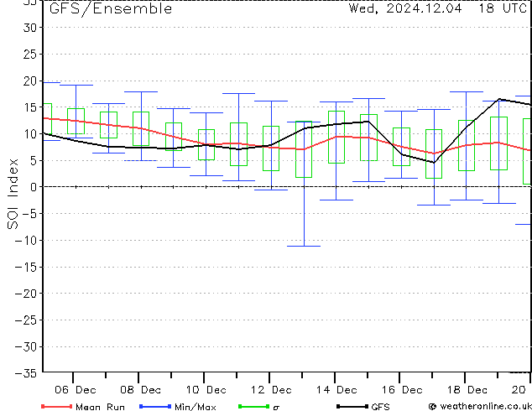This screenshot has height=411, width=532.
Task: Click the 10 y-axis value
Action: coord(30,134)
